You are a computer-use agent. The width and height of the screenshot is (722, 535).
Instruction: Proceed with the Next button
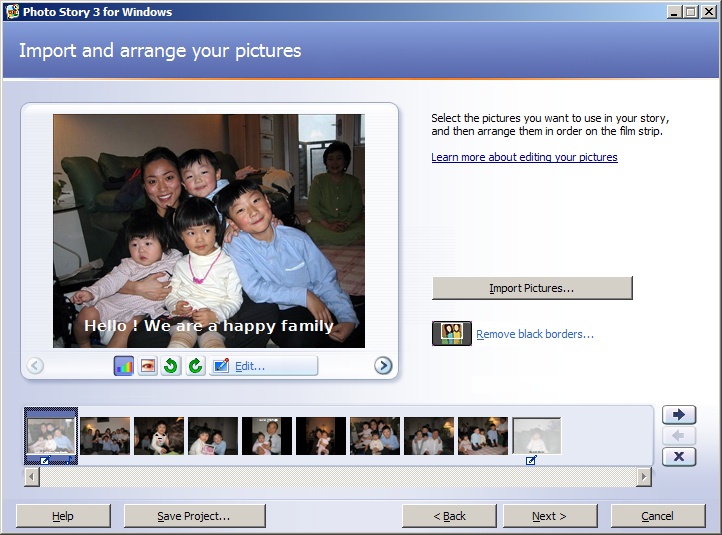550,516
